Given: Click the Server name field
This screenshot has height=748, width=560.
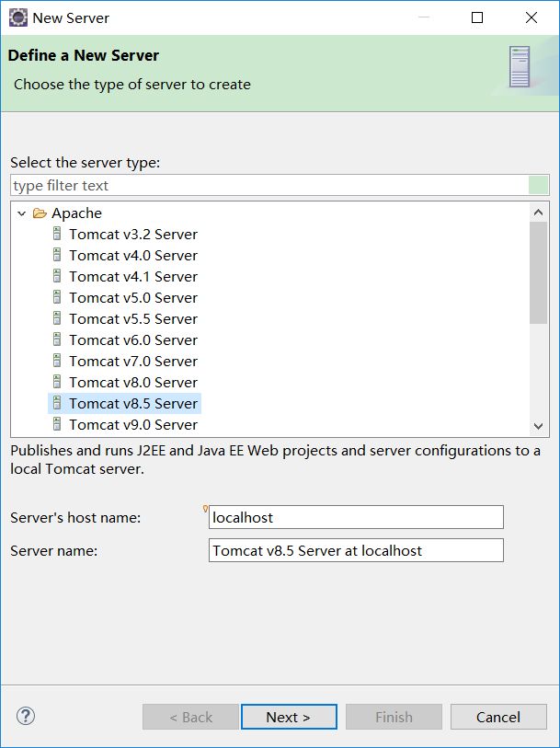Looking at the screenshot, I should 356,550.
